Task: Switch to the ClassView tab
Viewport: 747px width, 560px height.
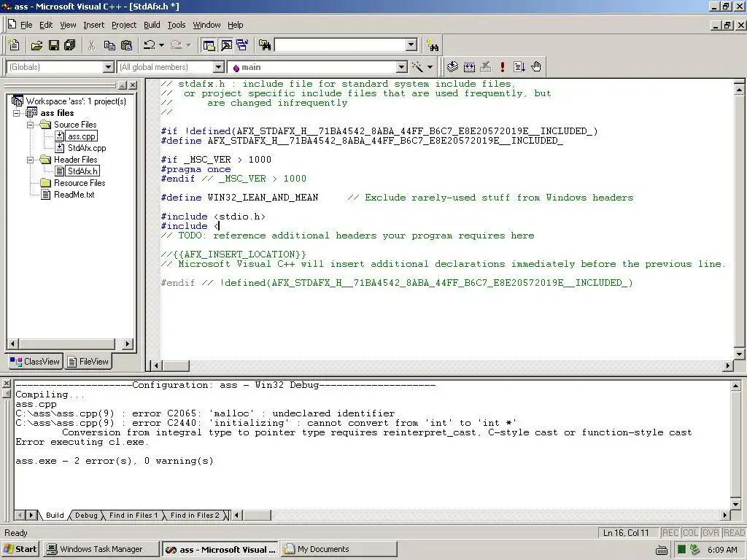Action: 35,362
